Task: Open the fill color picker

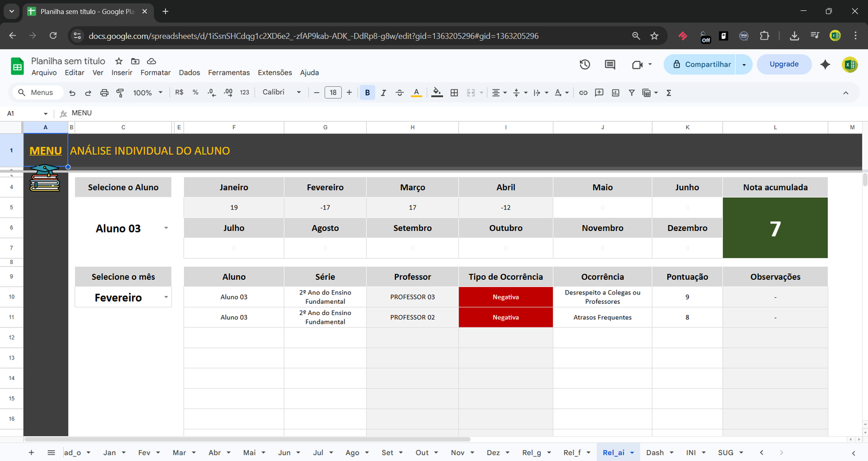Action: 437,93
